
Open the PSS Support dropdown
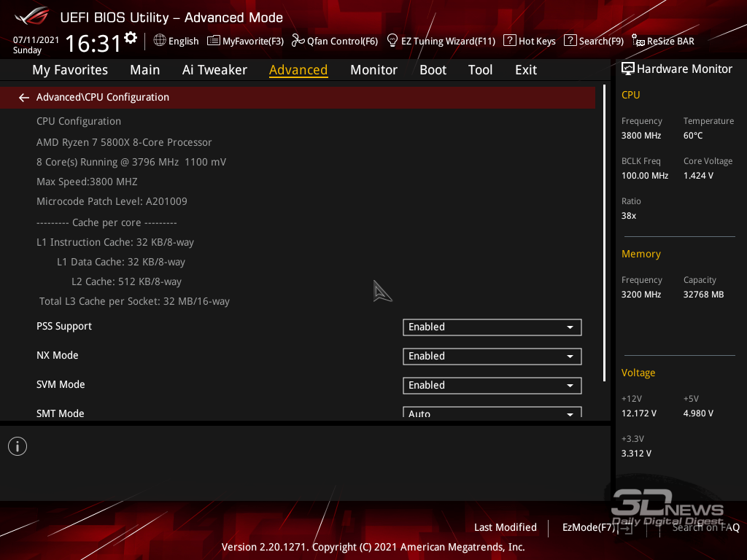point(492,327)
